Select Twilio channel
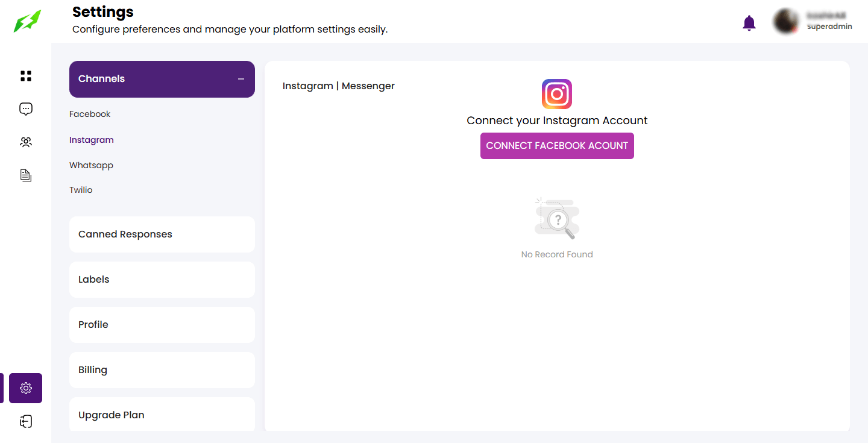Image resolution: width=868 pixels, height=443 pixels. pos(81,190)
